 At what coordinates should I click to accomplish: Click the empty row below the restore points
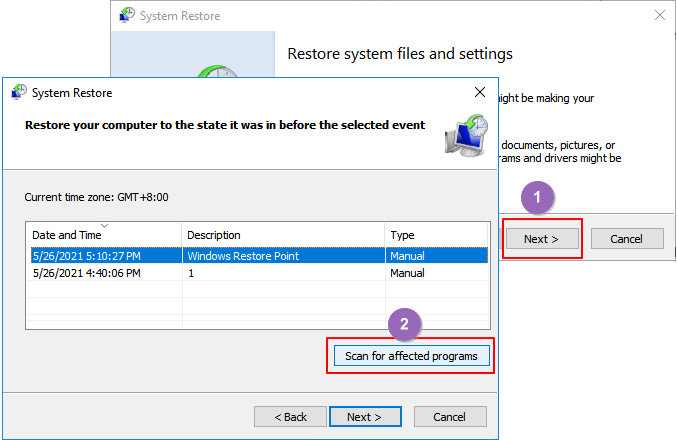click(257, 290)
